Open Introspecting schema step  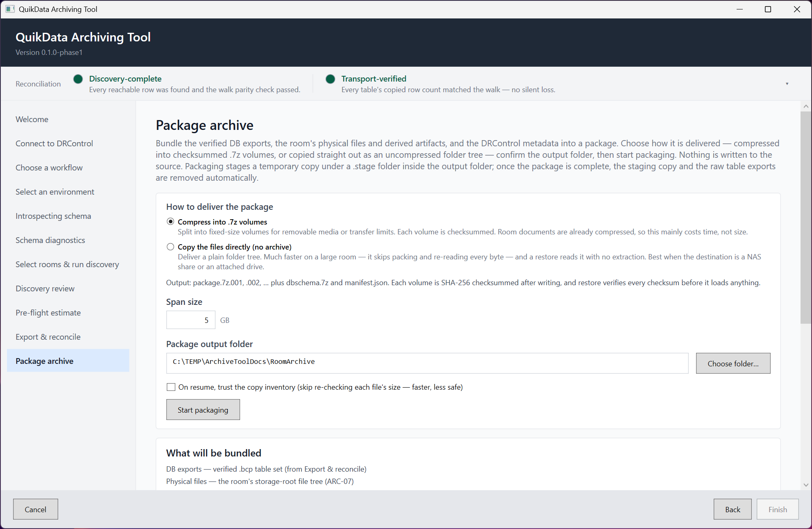(68, 216)
